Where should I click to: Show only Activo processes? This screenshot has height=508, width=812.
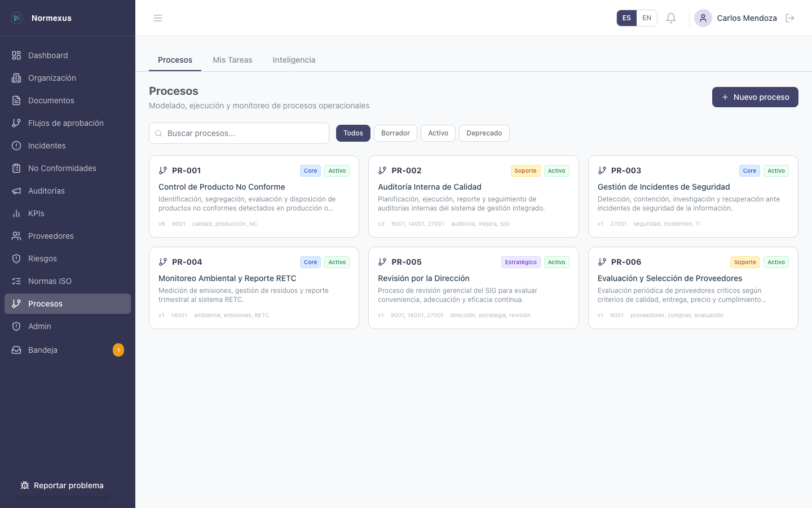(438, 133)
